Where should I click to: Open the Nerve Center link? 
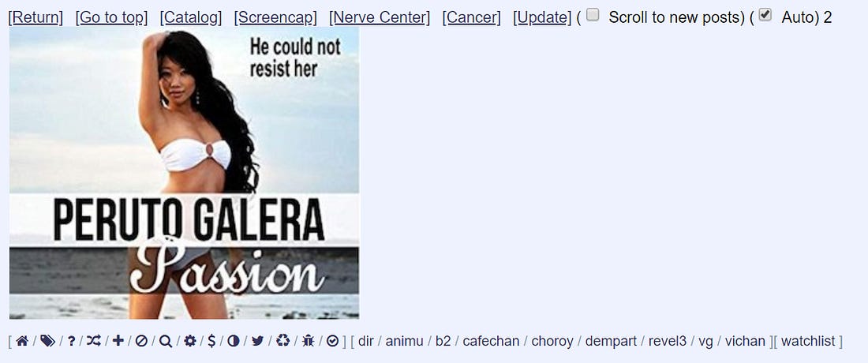point(380,17)
